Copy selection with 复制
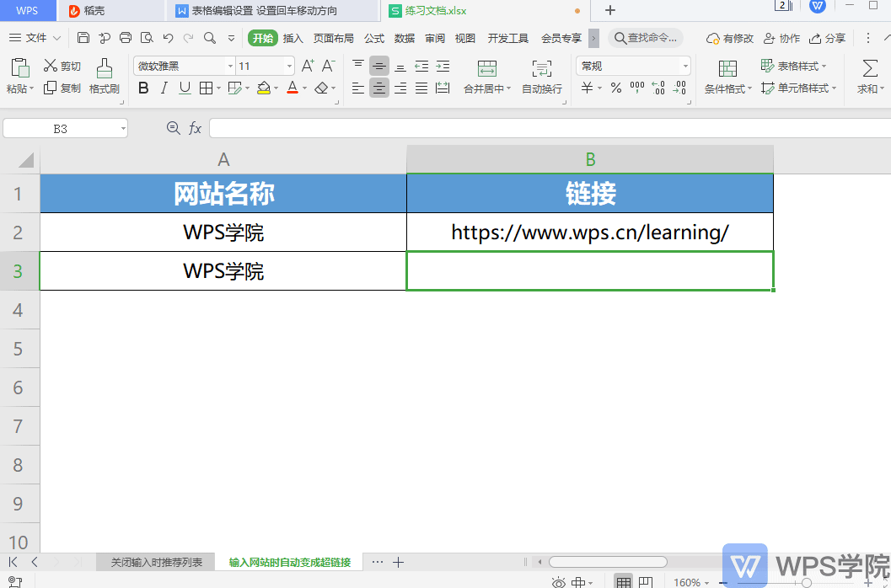This screenshot has height=588, width=891. [x=62, y=88]
